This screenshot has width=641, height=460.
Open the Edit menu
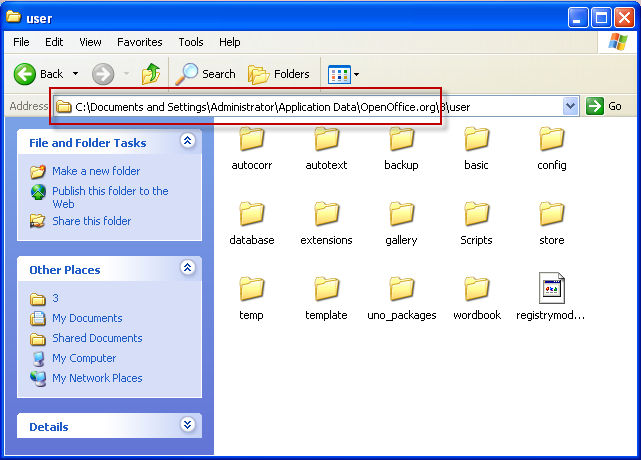tap(54, 42)
